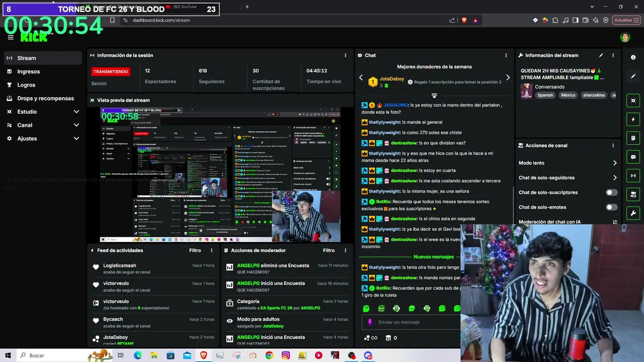This screenshot has width=644, height=362.
Task: Open browser Extensions puzzle icon
Action: [x=555, y=20]
